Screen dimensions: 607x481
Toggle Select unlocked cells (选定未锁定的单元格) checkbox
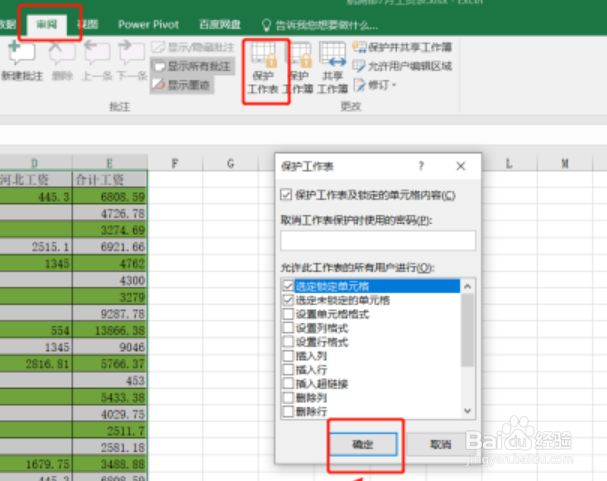click(288, 300)
